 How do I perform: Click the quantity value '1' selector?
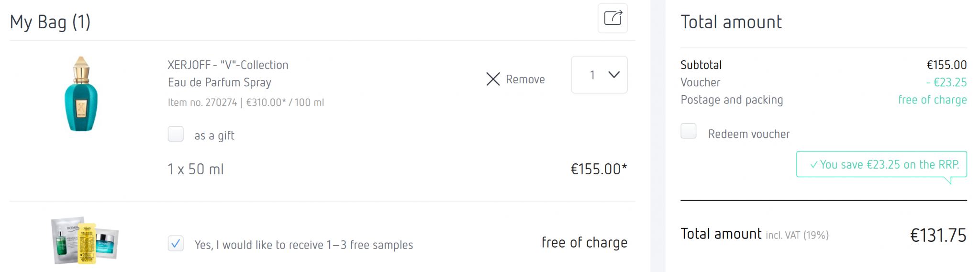coord(592,75)
